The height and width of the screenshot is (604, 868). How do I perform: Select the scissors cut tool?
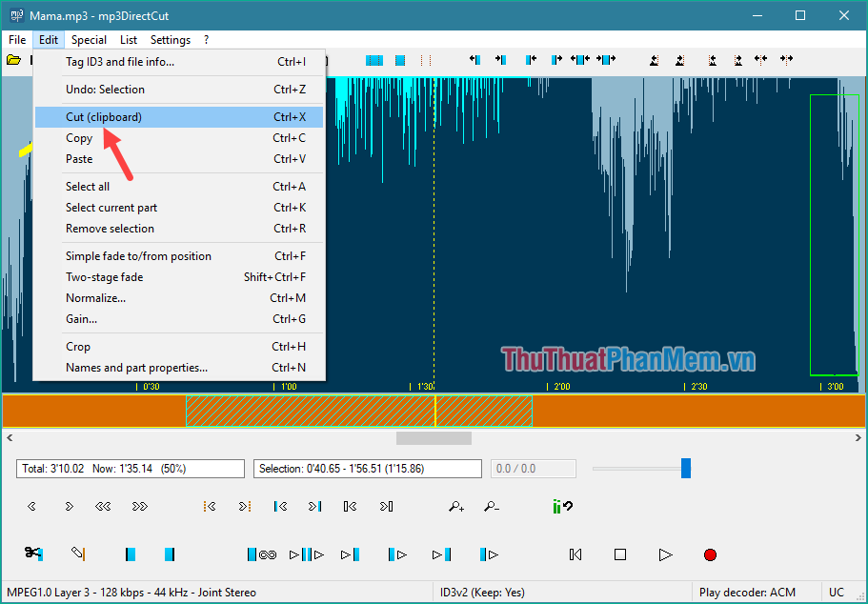(31, 554)
